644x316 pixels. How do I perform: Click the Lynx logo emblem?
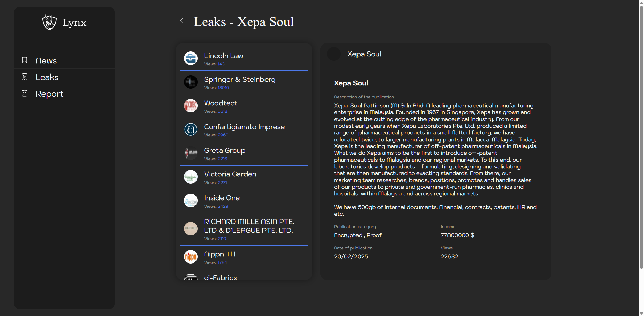tap(49, 22)
